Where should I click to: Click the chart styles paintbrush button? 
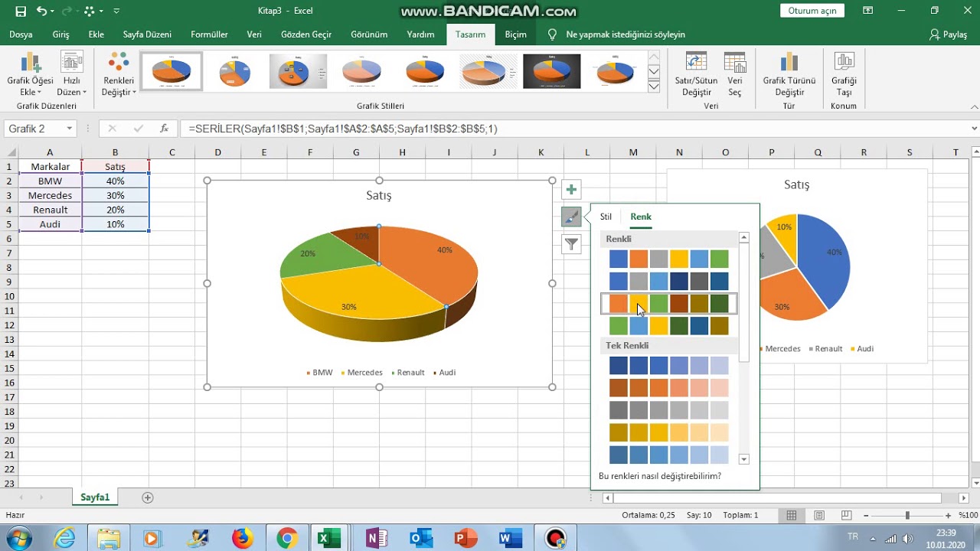[571, 217]
